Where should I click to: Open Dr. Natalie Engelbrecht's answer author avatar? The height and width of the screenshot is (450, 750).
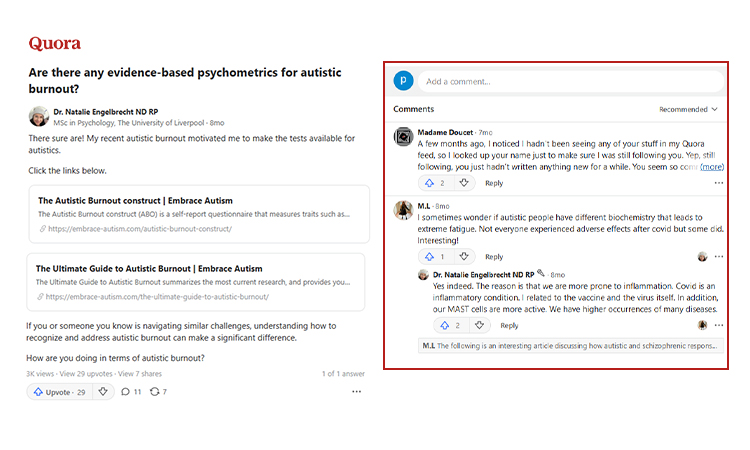point(39,116)
